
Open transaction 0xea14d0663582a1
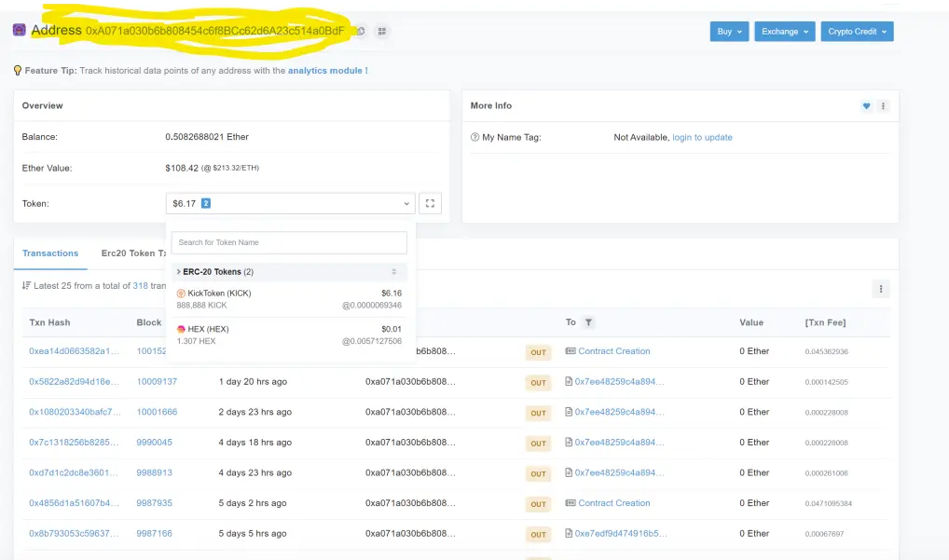(x=74, y=350)
